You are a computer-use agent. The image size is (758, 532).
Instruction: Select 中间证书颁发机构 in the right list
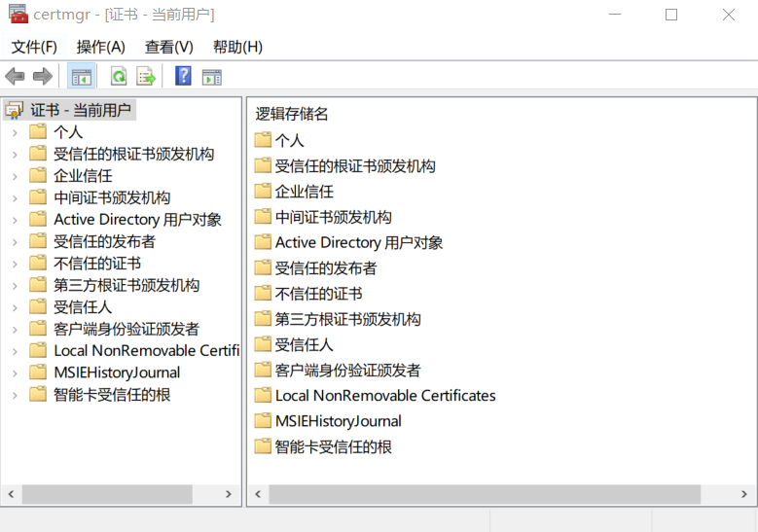tap(334, 217)
